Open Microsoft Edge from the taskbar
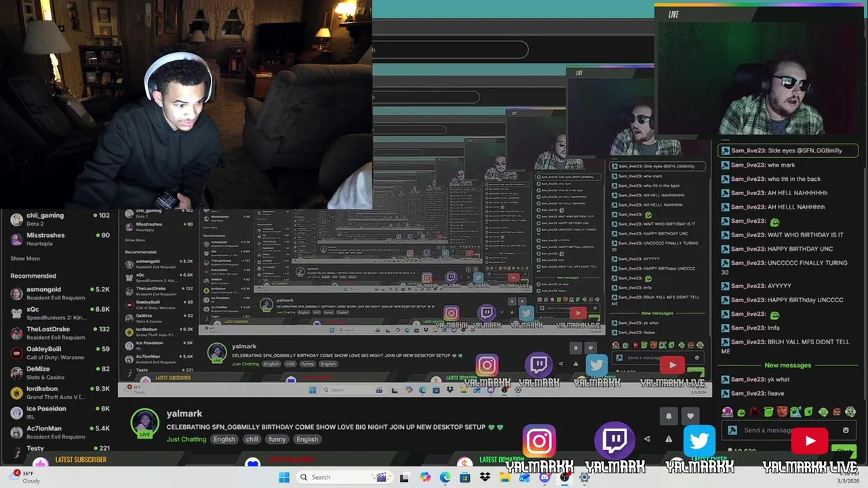 click(445, 477)
